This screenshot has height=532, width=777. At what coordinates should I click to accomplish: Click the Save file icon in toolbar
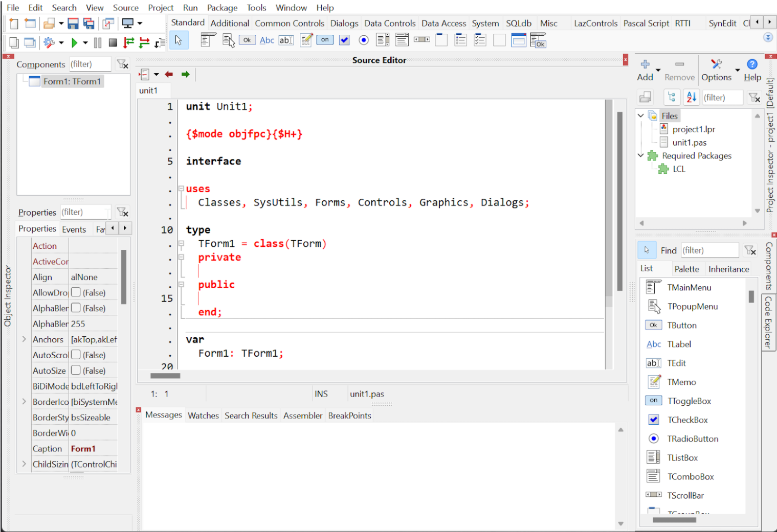tap(73, 24)
